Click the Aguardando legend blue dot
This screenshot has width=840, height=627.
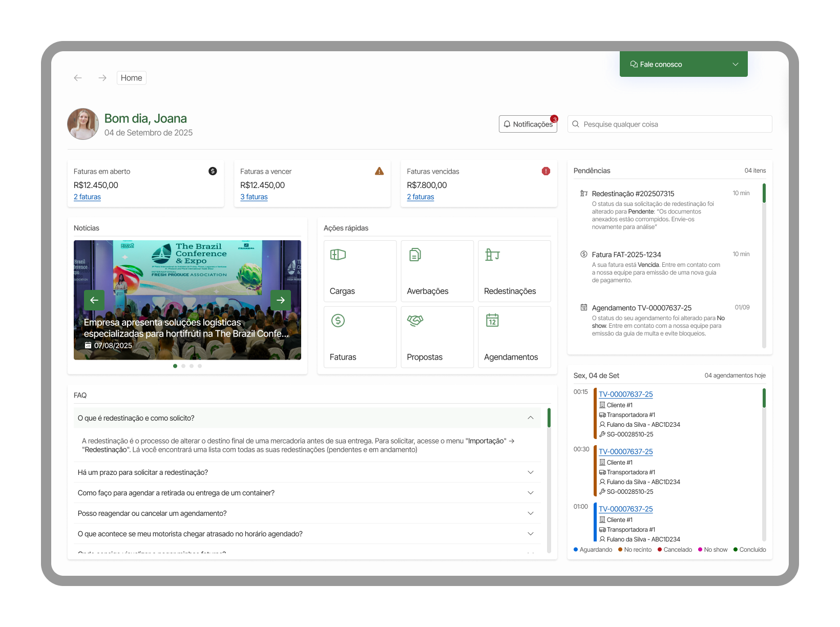click(576, 550)
